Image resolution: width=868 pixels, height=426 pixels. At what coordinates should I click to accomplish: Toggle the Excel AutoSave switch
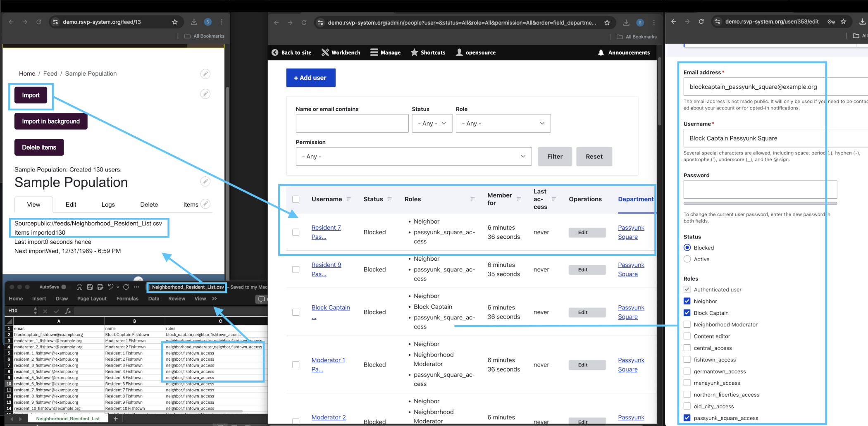click(x=64, y=287)
